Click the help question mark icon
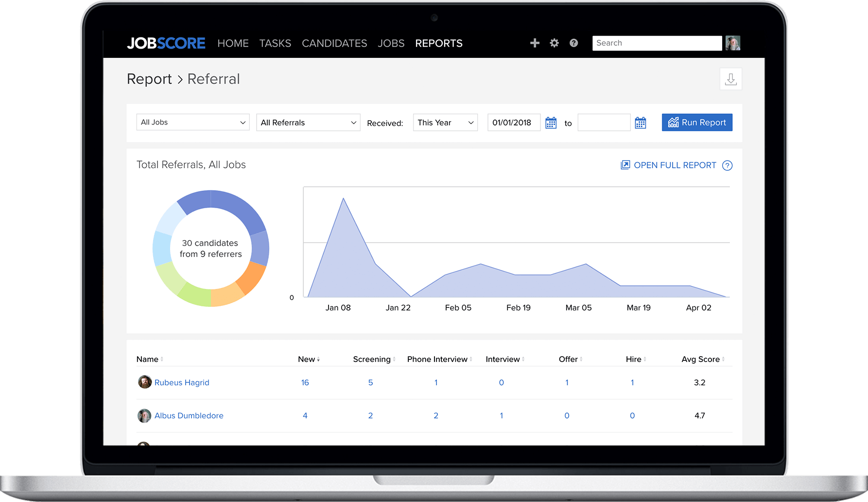This screenshot has height=502, width=868. point(573,43)
